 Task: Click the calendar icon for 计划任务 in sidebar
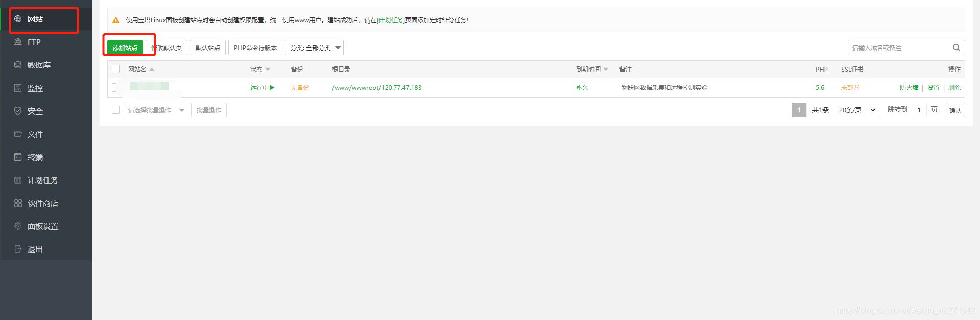click(x=18, y=180)
